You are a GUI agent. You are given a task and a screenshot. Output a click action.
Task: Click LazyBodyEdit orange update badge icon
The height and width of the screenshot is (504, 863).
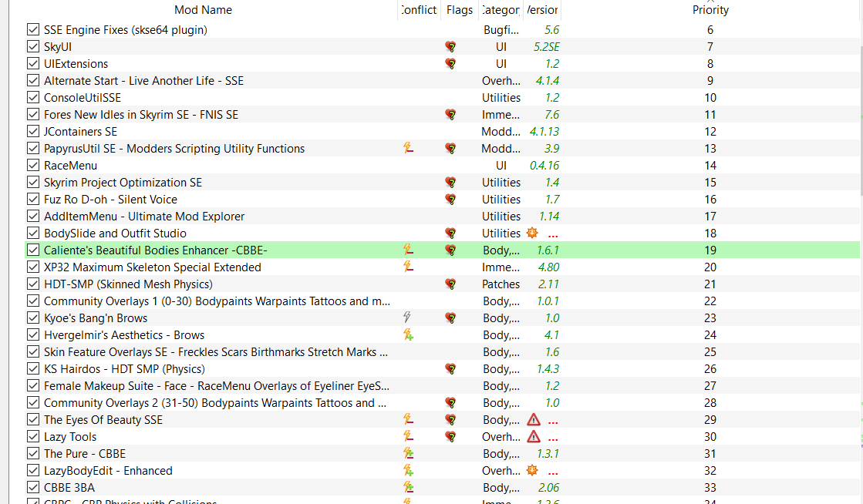531,470
